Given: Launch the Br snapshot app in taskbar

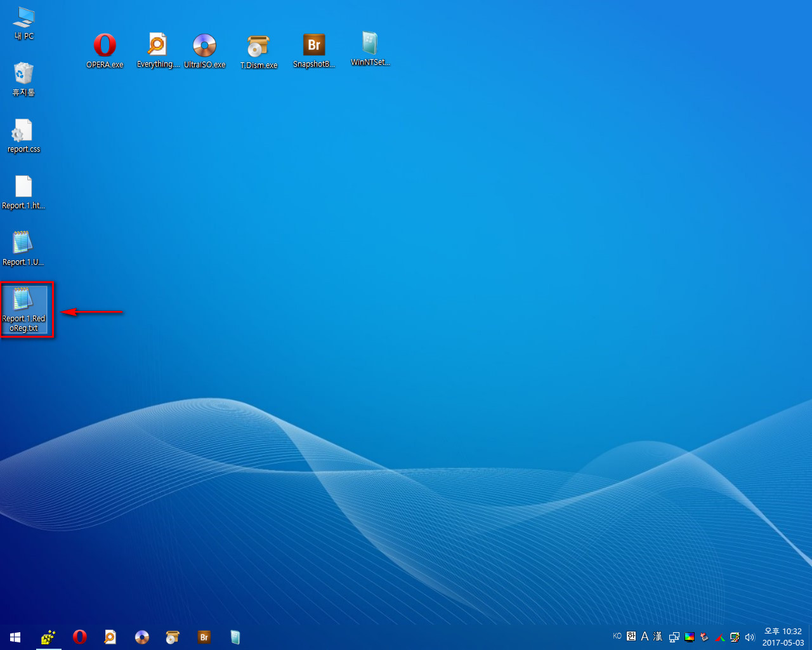Looking at the screenshot, I should (x=204, y=637).
